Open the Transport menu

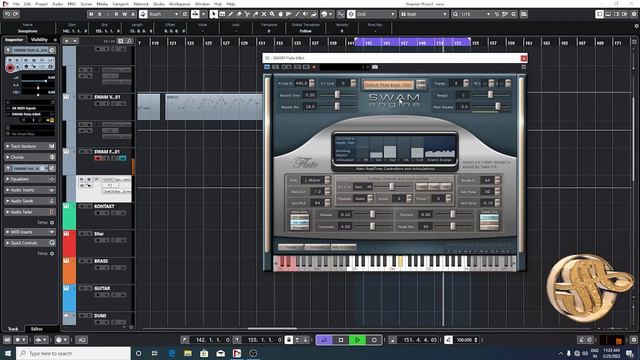[x=120, y=4]
